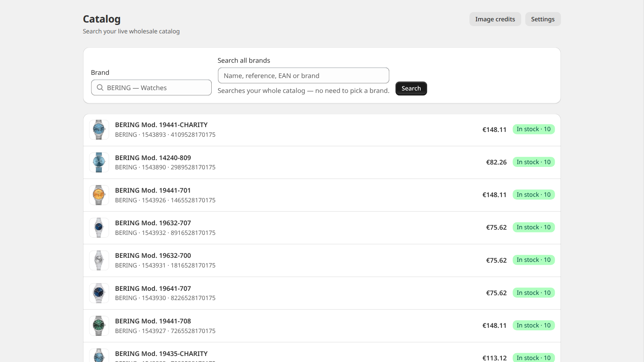
Task: Open thumbnail of BERING Mod. 19441-701 watch
Action: [x=99, y=195]
